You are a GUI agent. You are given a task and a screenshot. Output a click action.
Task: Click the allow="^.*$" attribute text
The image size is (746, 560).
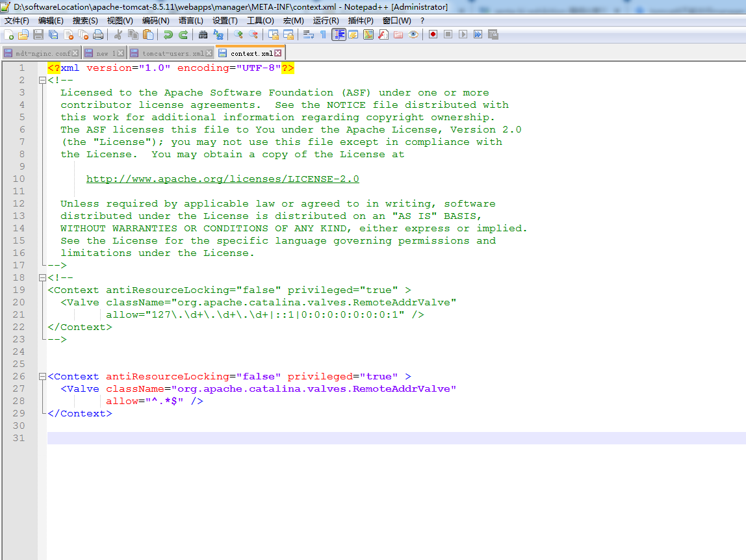[x=145, y=401]
